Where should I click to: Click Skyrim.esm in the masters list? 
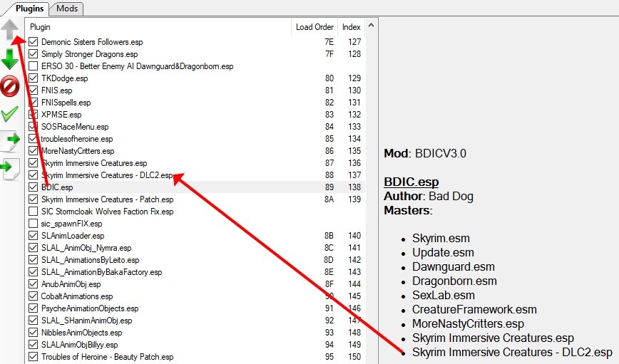tap(441, 239)
